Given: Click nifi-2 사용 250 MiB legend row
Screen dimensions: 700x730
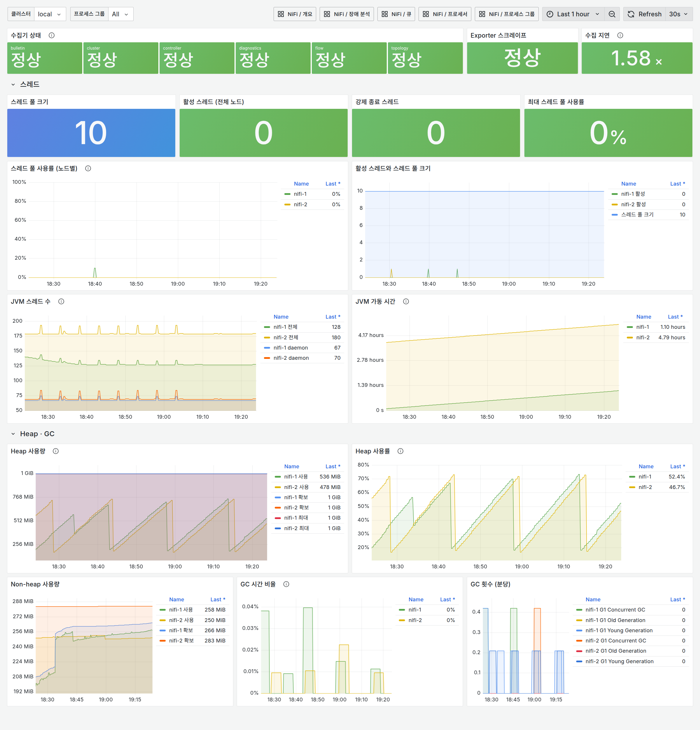Looking at the screenshot, I should coord(192,620).
